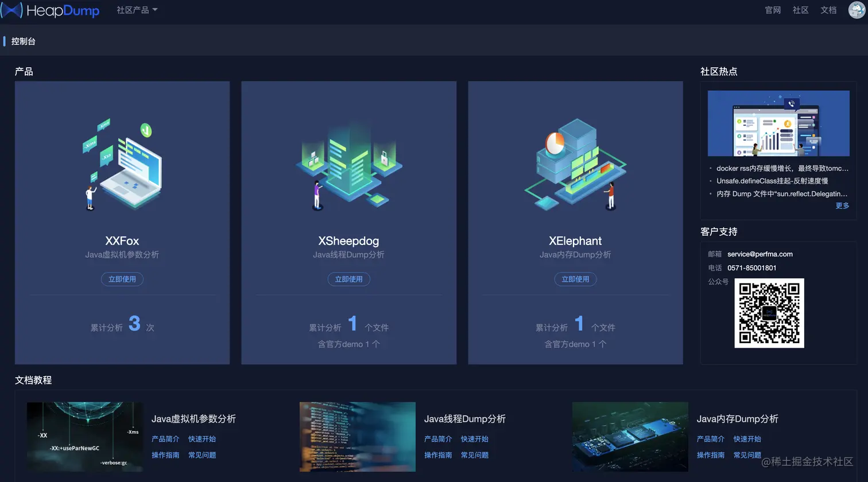
Task: Click the Java虚拟机参数分析 tutorial heading
Action: [193, 419]
